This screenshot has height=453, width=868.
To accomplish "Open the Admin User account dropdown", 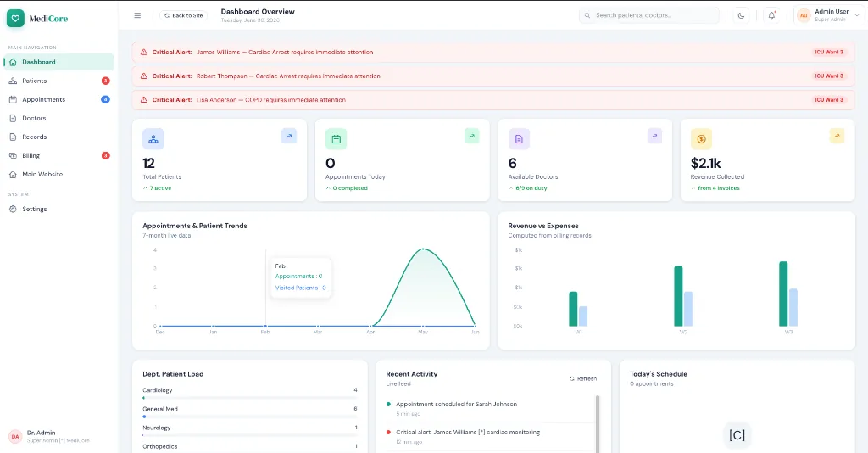I will [828, 15].
